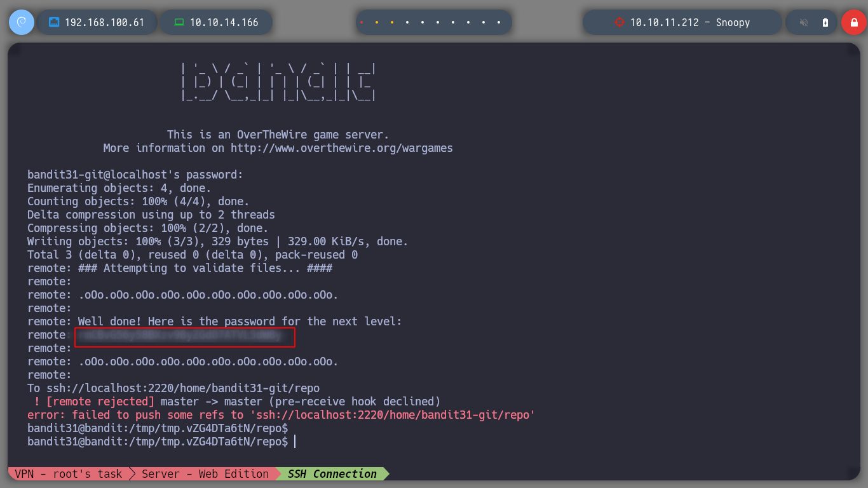Open the http://www.overthewire.org/wargames link

342,148
